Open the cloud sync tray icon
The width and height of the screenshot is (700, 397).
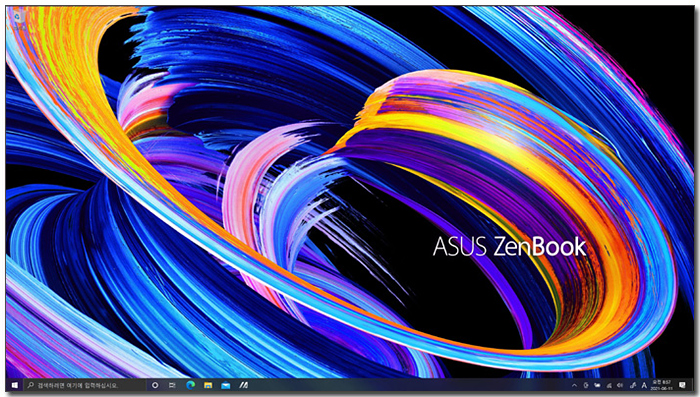pyautogui.click(x=597, y=385)
